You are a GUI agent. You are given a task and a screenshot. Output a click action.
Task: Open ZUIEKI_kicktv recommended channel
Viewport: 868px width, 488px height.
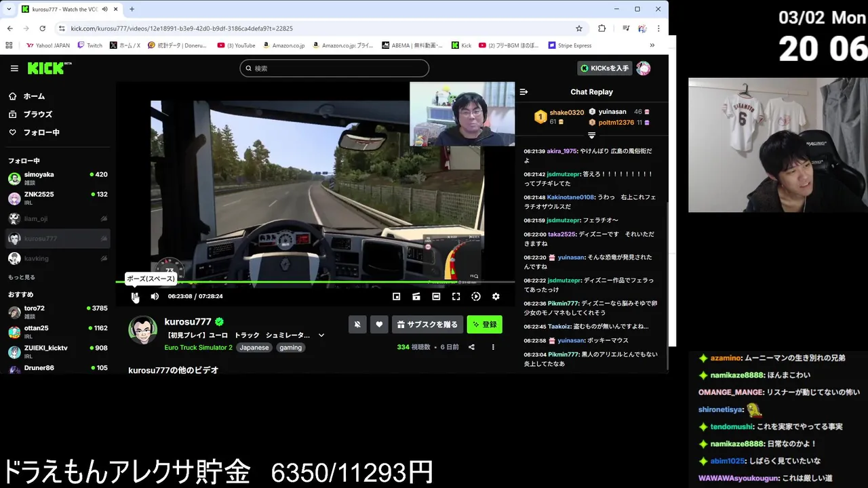coord(58,352)
